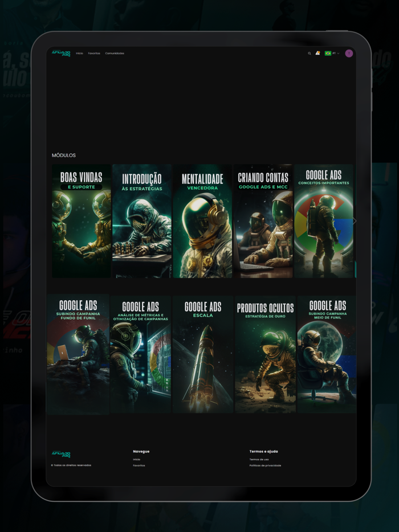Click the footer Favoritos link
The image size is (399, 532).
click(139, 465)
